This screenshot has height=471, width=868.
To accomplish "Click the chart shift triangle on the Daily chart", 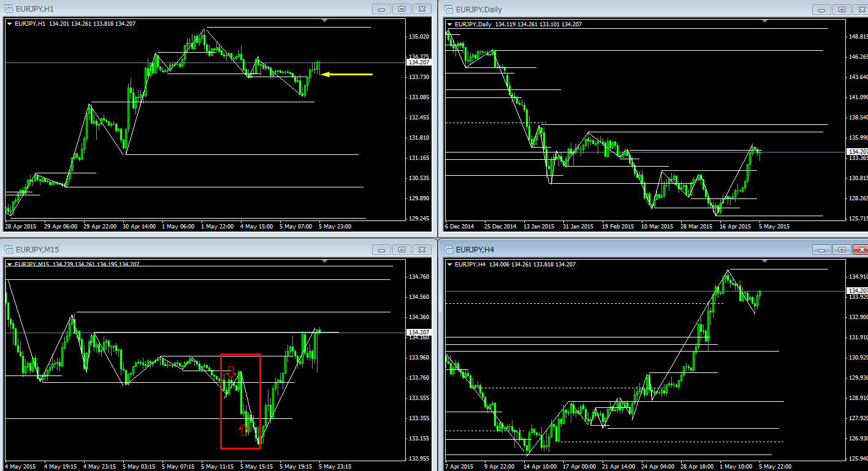I will coord(764,21).
